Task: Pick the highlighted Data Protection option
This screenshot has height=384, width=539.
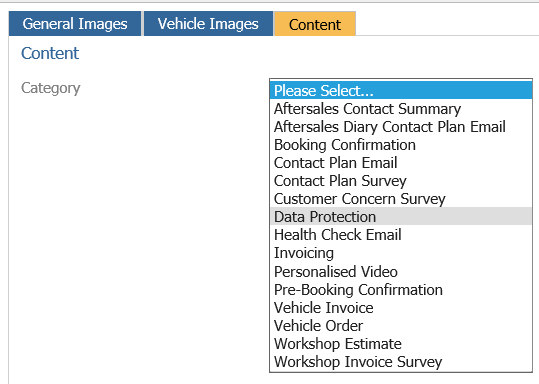Action: pos(401,217)
